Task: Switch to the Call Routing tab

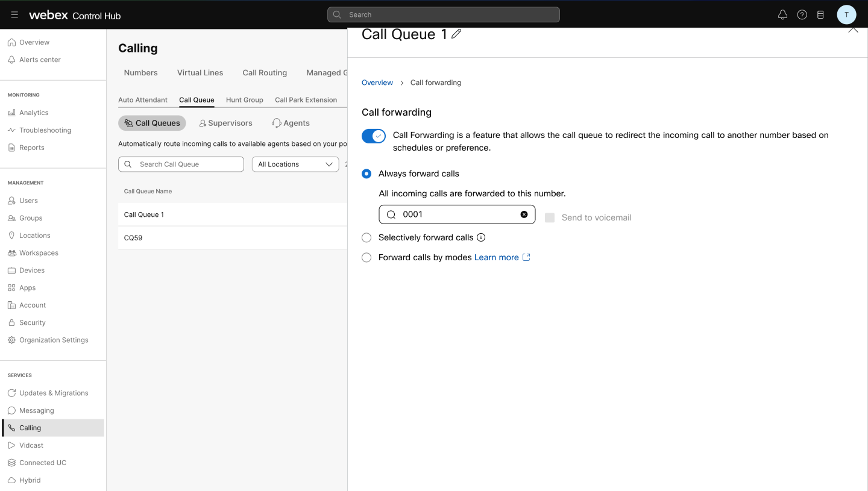Action: click(x=265, y=73)
